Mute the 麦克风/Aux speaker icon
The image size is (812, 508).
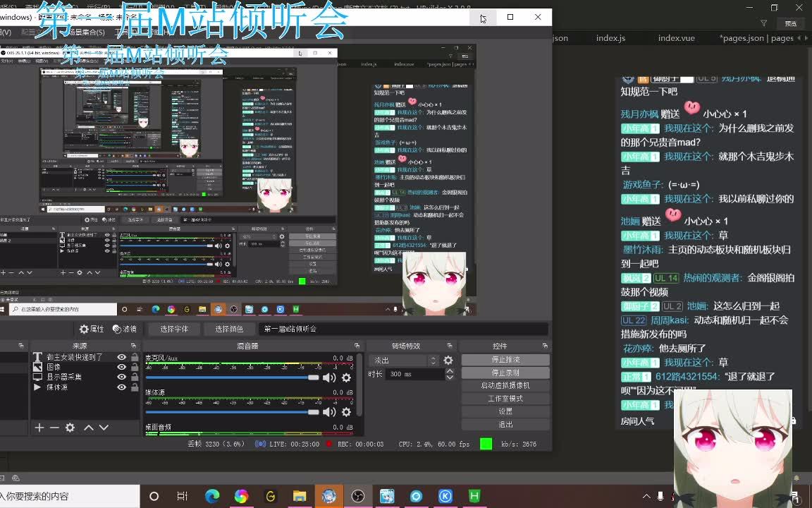[x=329, y=377]
